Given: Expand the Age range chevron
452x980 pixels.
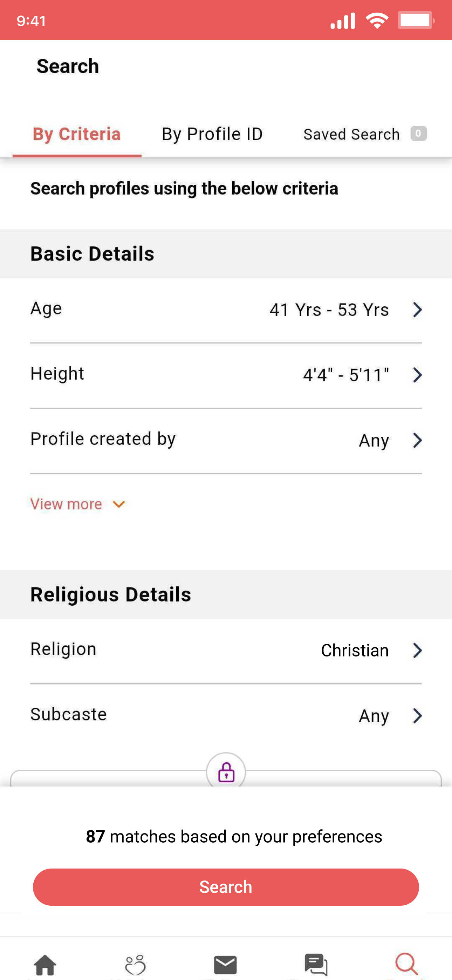Looking at the screenshot, I should tap(417, 310).
